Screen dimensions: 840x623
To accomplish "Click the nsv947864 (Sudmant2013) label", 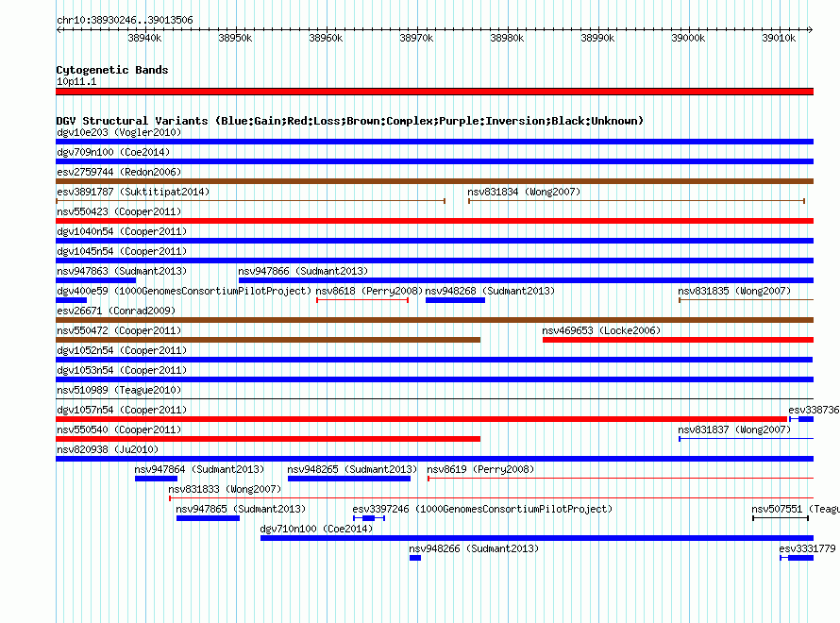I will tap(199, 469).
